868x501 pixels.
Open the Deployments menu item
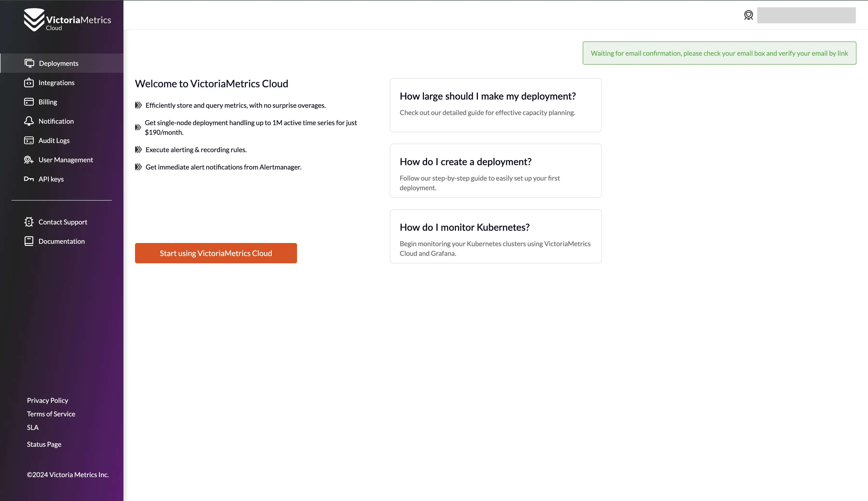click(61, 63)
